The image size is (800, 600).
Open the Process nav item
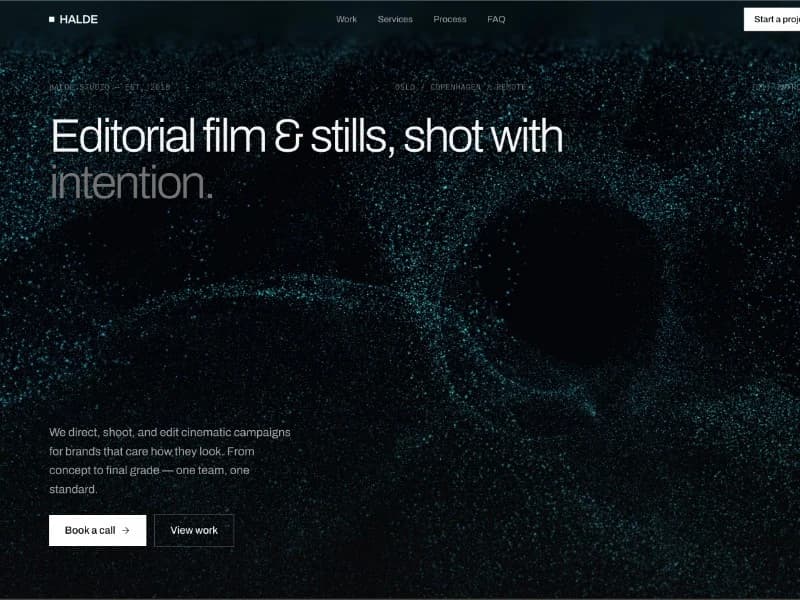point(449,19)
